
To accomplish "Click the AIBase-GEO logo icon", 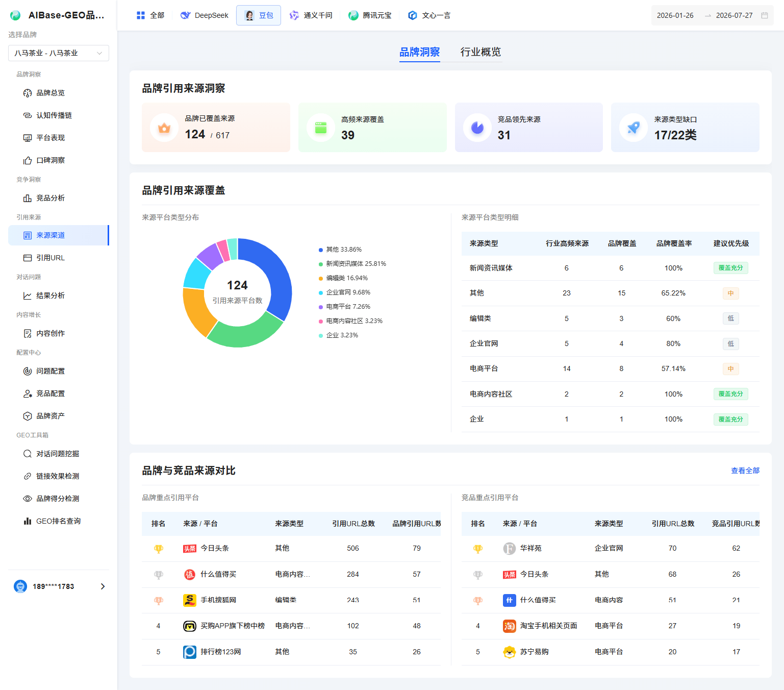I will 15,15.
